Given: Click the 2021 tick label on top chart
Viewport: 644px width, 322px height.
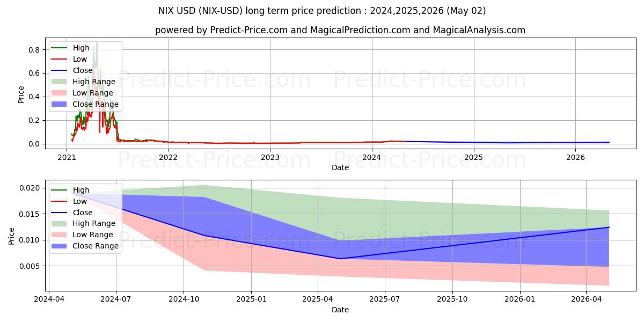Looking at the screenshot, I should point(67,157).
